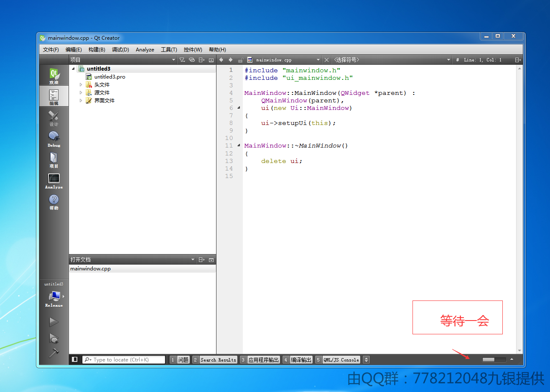Fold the MainWindow constructor code block
The image size is (550, 392).
(239, 108)
